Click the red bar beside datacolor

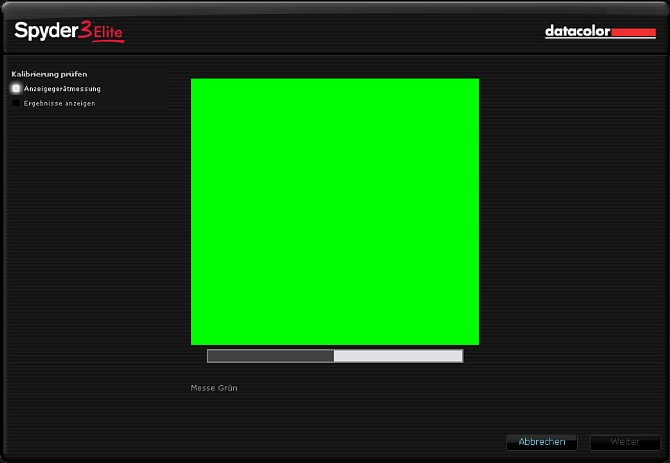632,33
